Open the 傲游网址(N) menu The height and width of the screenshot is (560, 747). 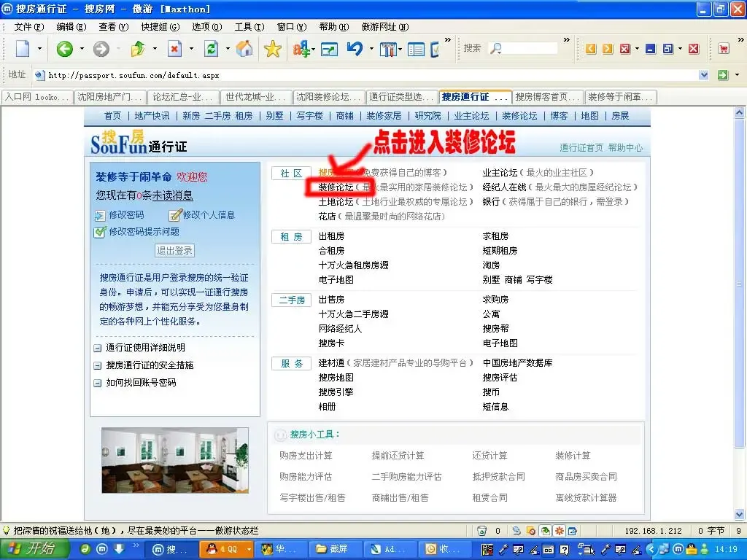click(385, 27)
